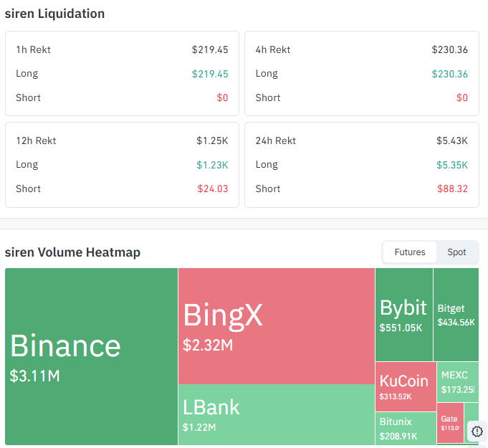488x448 pixels.
Task: Click the 4h Rekt label
Action: [273, 49]
